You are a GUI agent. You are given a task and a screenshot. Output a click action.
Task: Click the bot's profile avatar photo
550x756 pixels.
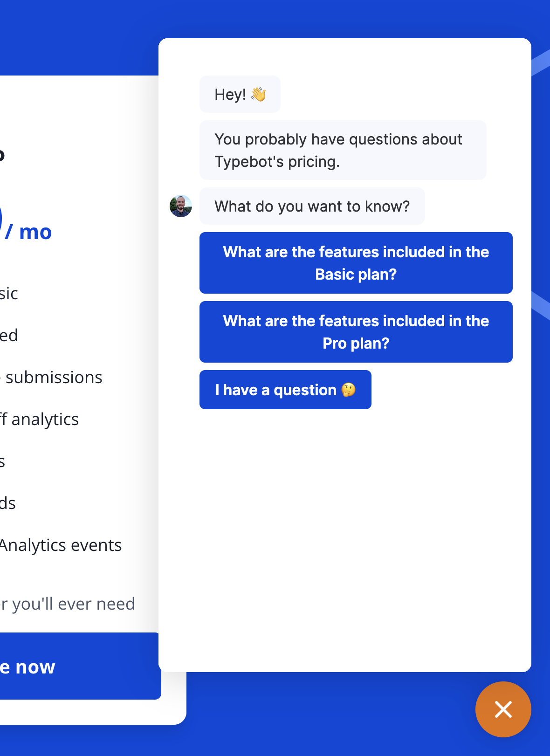(181, 206)
